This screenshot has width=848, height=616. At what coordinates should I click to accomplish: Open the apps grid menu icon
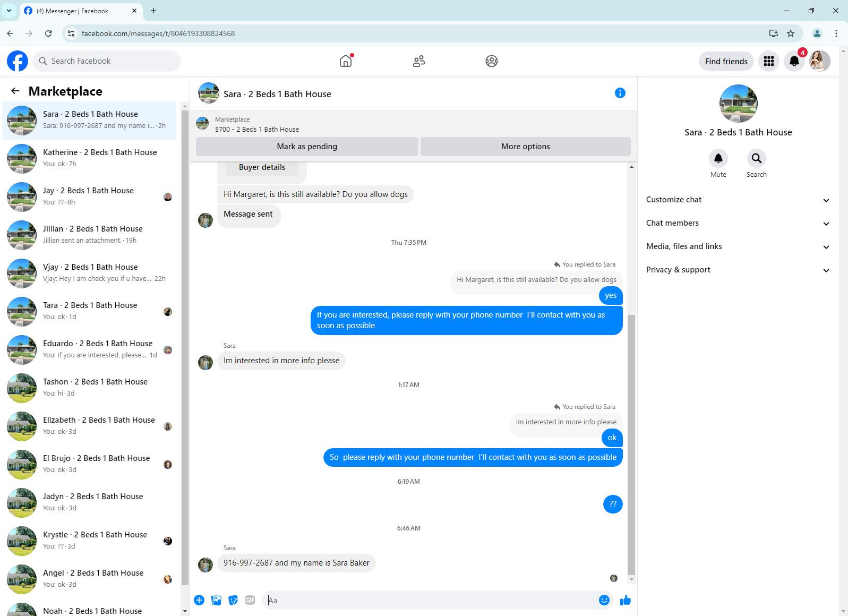click(769, 61)
